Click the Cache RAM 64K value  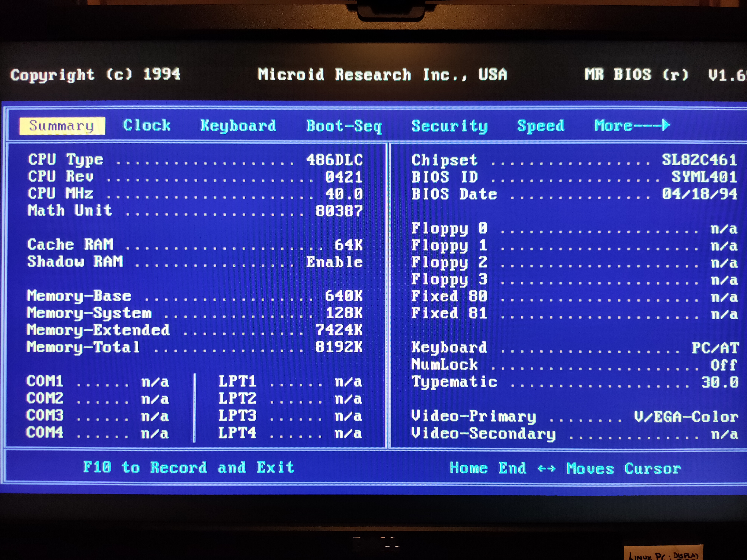[x=348, y=245]
